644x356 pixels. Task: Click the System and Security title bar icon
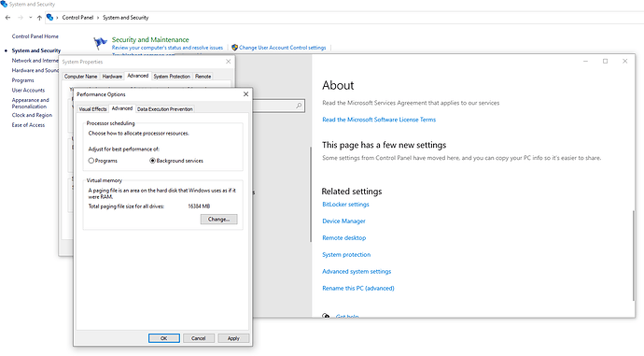point(4,4)
